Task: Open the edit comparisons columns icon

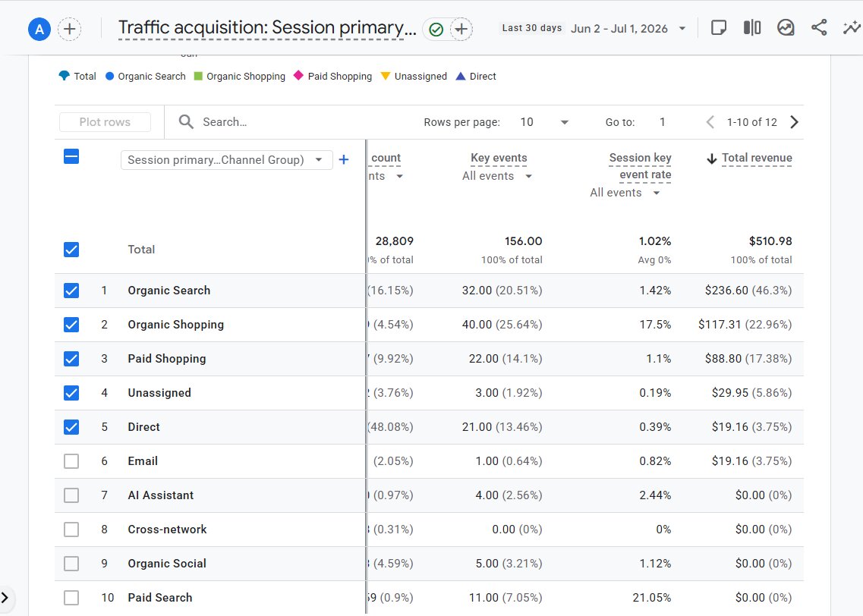Action: pyautogui.click(x=752, y=27)
